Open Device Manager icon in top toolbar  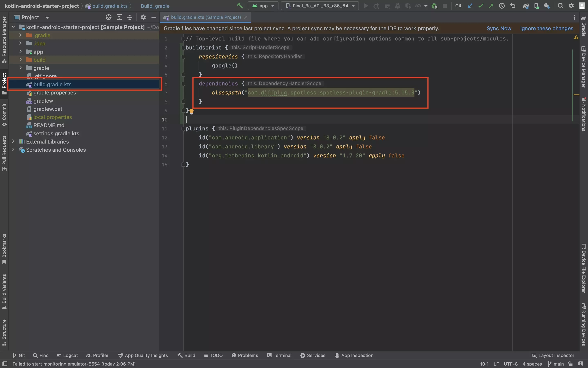[537, 6]
